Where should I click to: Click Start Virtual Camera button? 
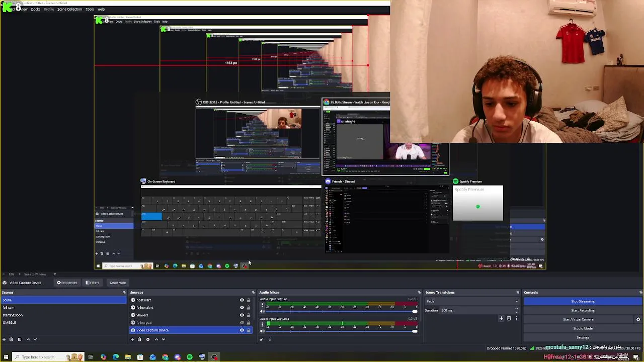point(578,319)
